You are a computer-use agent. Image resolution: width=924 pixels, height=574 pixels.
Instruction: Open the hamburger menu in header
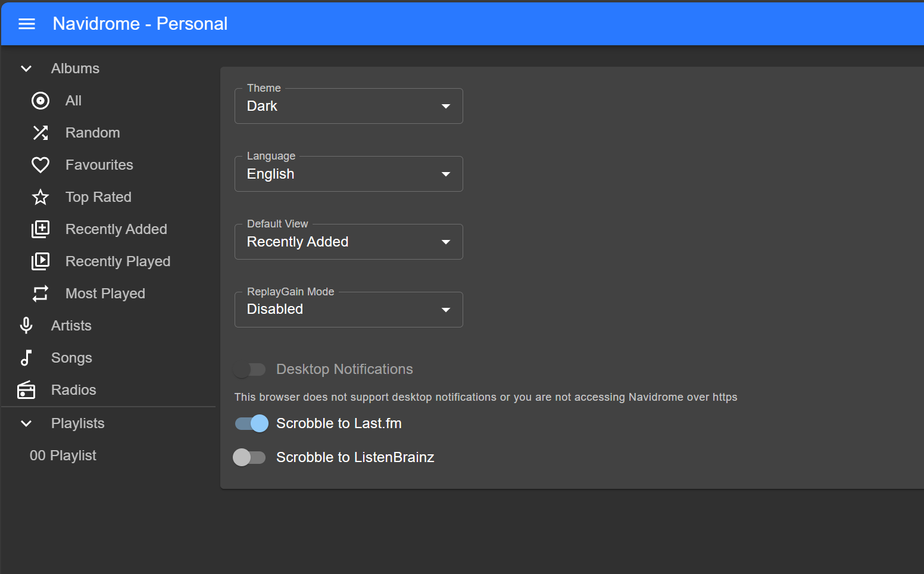tap(27, 24)
